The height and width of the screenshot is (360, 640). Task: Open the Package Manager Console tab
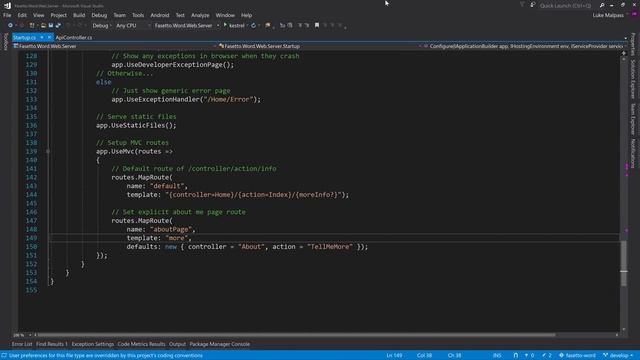(220, 344)
